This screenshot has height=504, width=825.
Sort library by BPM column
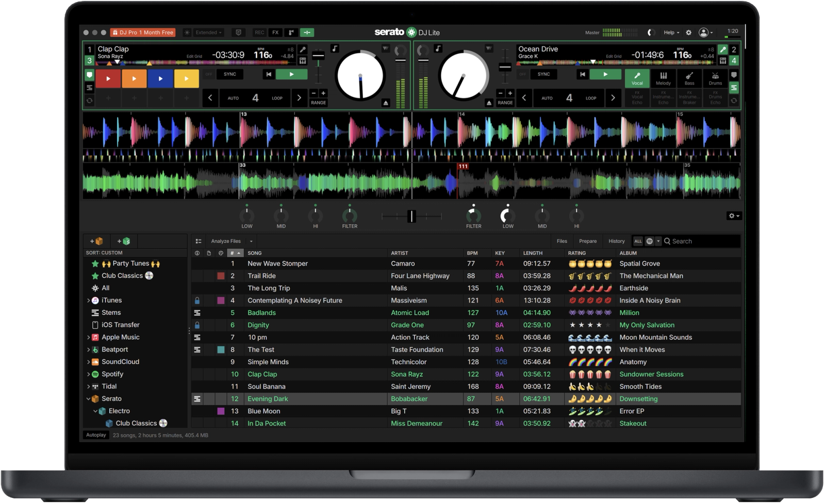pyautogui.click(x=477, y=253)
